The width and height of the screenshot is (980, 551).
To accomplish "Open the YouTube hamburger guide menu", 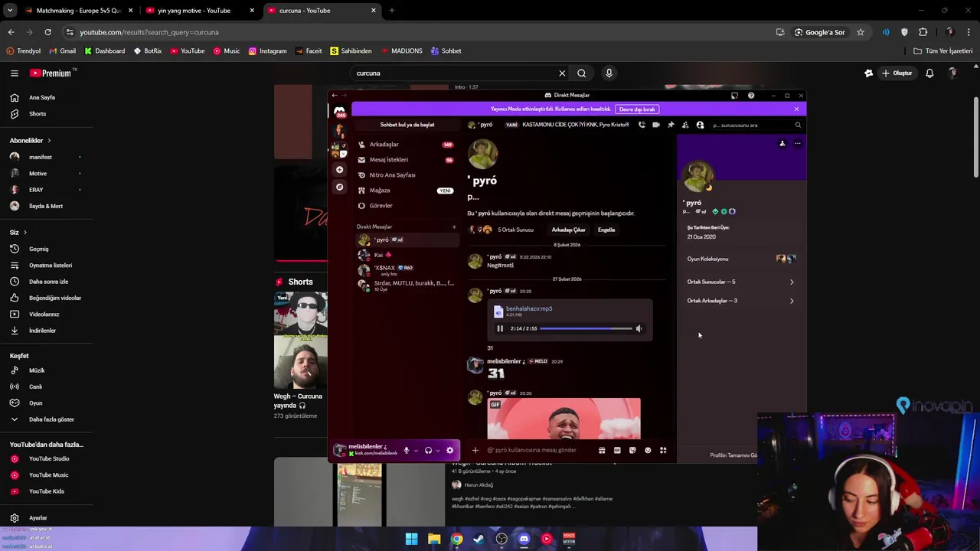I will coord(15,73).
